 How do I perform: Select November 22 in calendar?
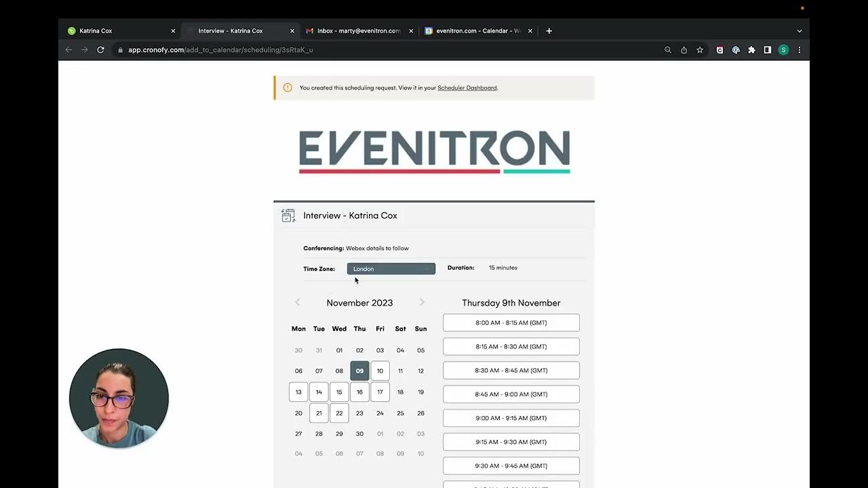[x=339, y=413]
